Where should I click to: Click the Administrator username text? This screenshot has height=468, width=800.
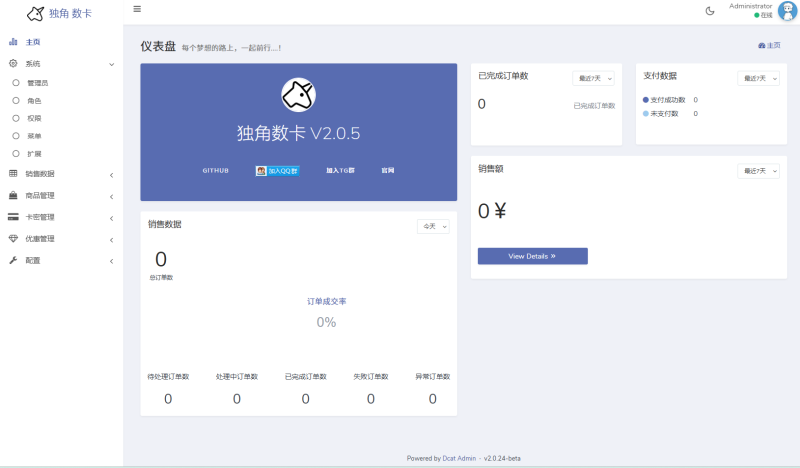coord(751,6)
